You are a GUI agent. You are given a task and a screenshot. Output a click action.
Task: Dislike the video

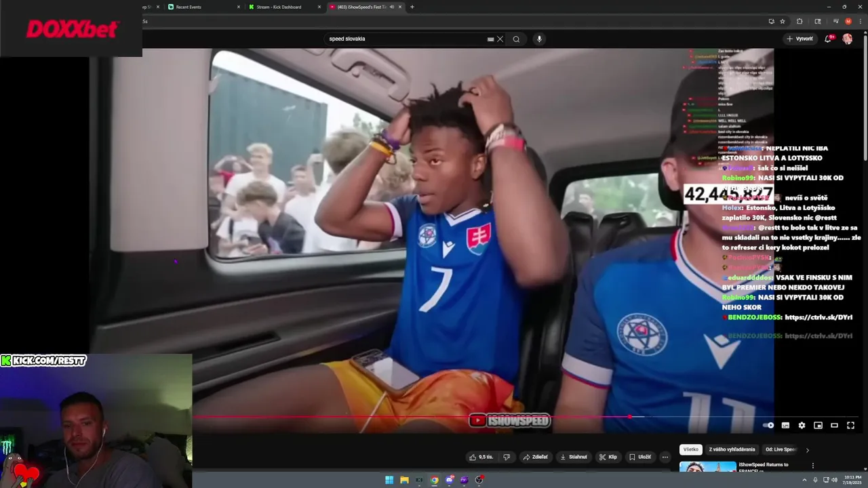click(x=507, y=457)
